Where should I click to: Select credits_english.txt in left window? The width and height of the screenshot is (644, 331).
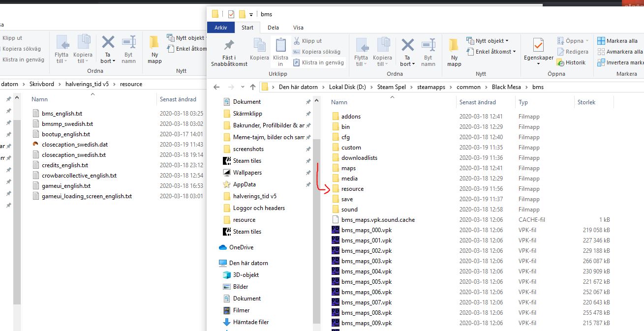point(65,165)
